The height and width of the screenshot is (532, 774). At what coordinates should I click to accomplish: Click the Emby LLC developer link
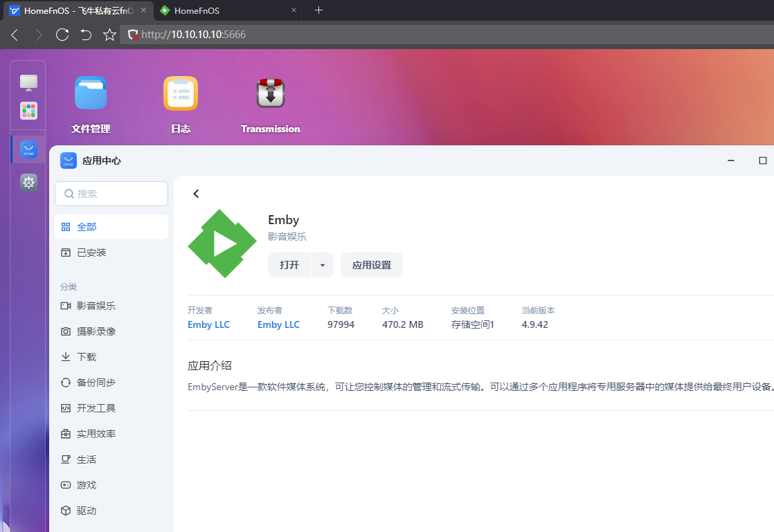pos(208,324)
